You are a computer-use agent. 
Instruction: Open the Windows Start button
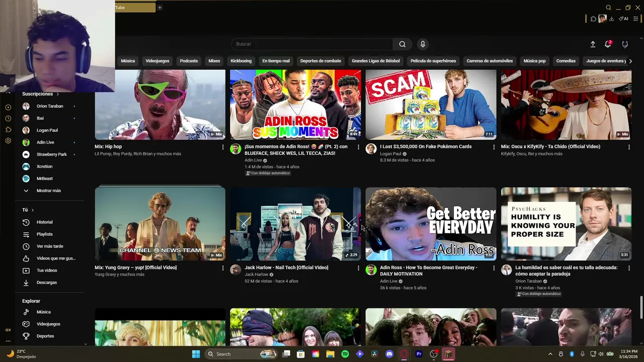[x=196, y=354]
